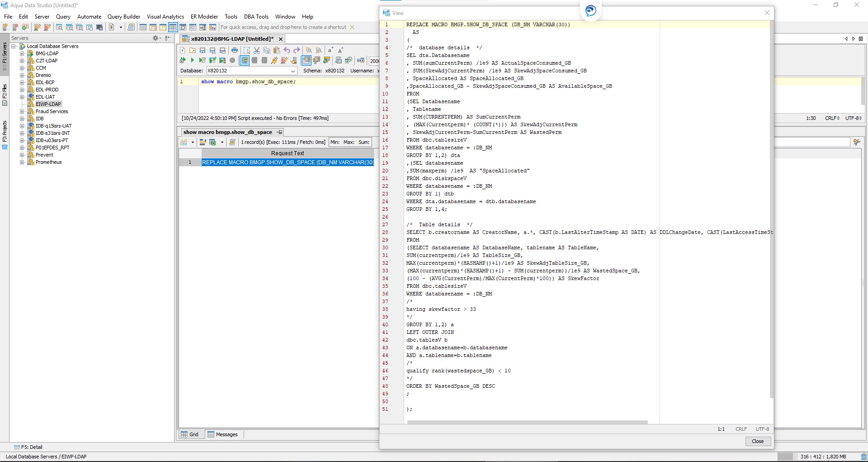This screenshot has width=868, height=462.
Task: Expand the EDL-PROD server tree node
Action: 22,90
